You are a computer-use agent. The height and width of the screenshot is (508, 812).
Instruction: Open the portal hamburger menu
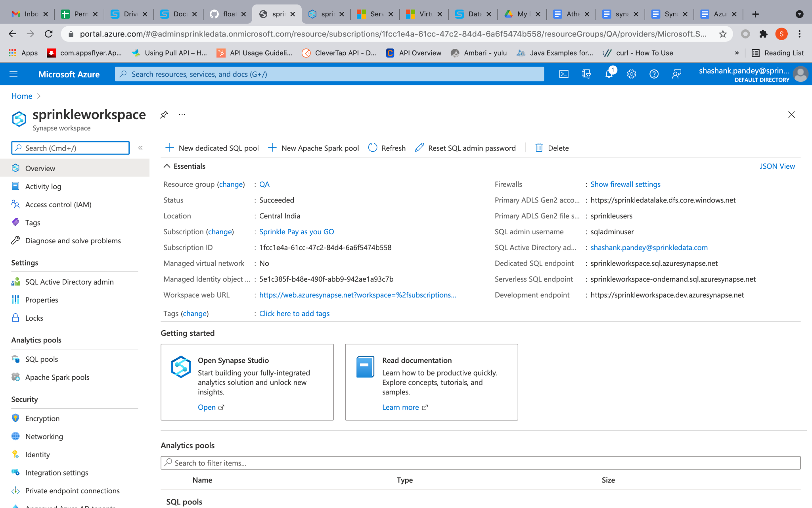coord(13,74)
